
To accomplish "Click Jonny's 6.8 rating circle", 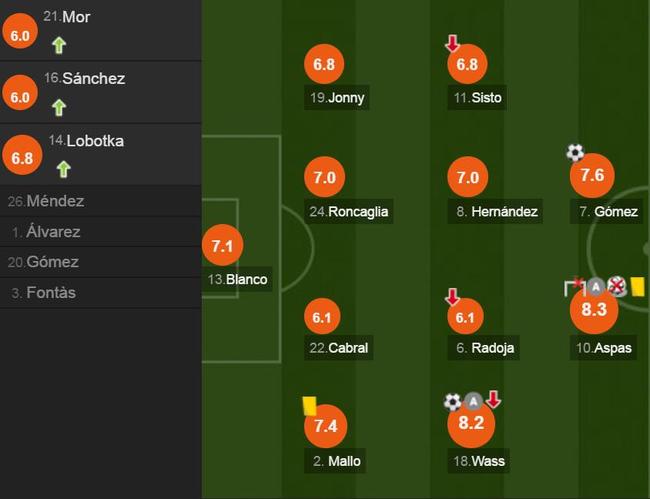I will [324, 64].
